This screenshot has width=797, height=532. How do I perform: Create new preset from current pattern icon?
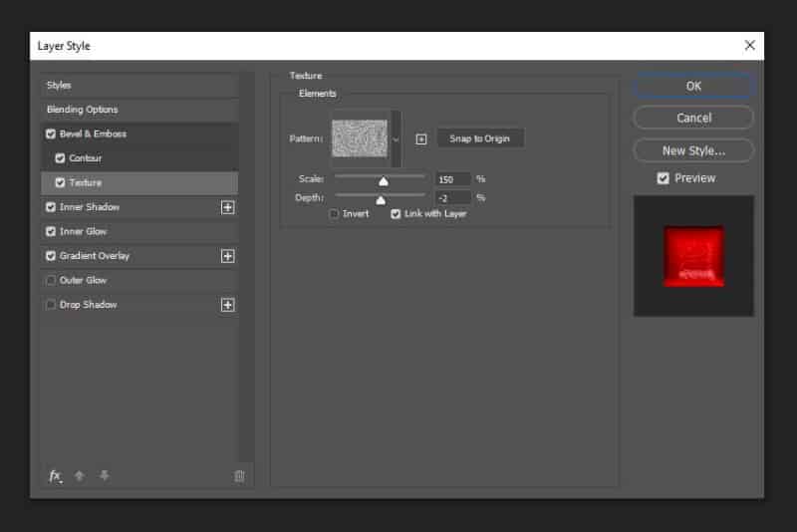420,139
